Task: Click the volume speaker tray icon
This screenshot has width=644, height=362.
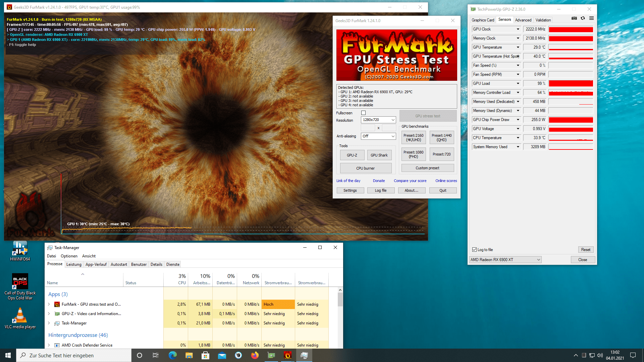Action: (x=600, y=355)
